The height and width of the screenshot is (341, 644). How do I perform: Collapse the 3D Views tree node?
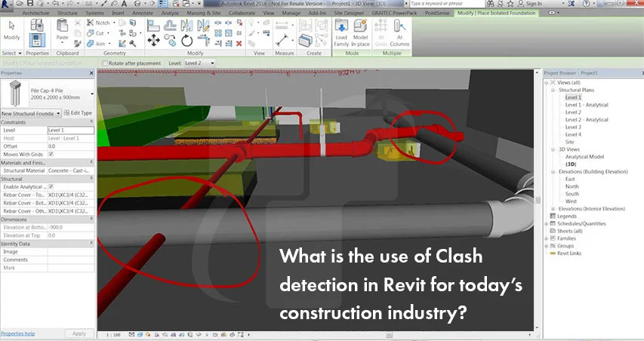(x=553, y=149)
